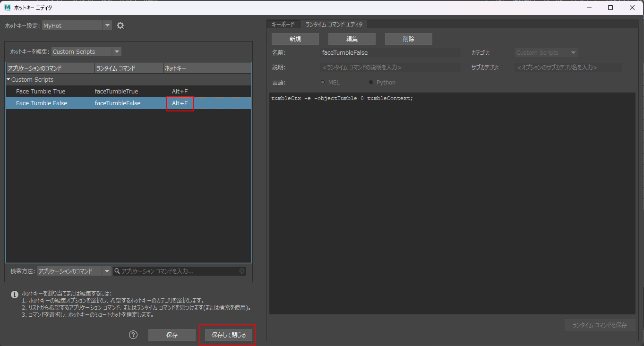Viewport: 644px width, 346px height.
Task: Click the clear search icon in search field
Action: coord(242,271)
